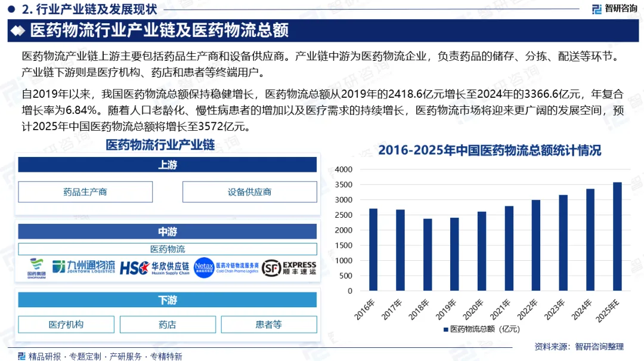This screenshot has width=644, height=361.
Task: Select the 中游 header bar
Action: pos(167,232)
